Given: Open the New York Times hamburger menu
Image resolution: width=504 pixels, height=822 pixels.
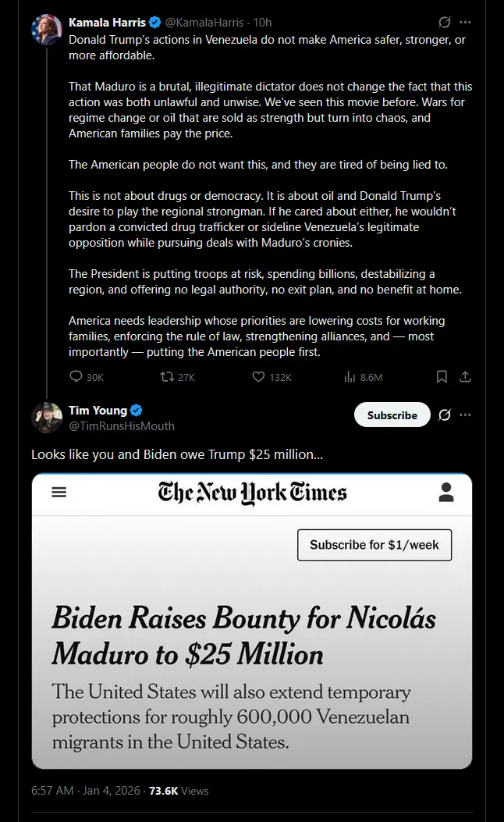Looking at the screenshot, I should [x=59, y=492].
